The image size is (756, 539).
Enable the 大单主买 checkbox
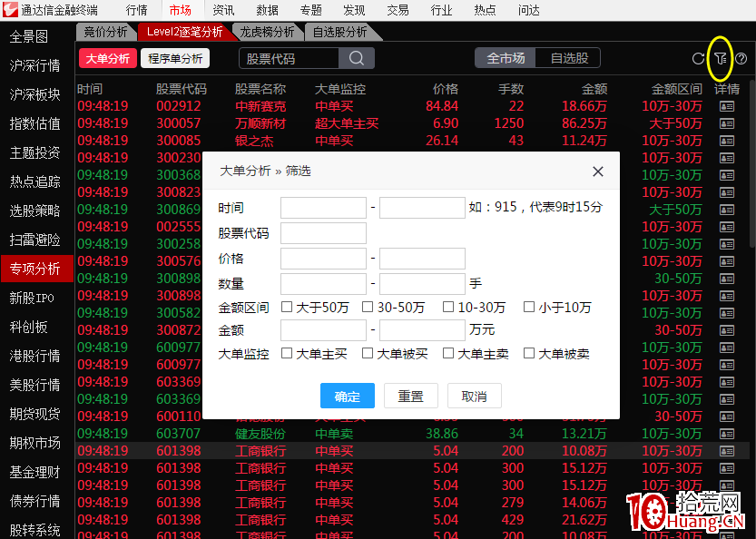[x=287, y=353]
